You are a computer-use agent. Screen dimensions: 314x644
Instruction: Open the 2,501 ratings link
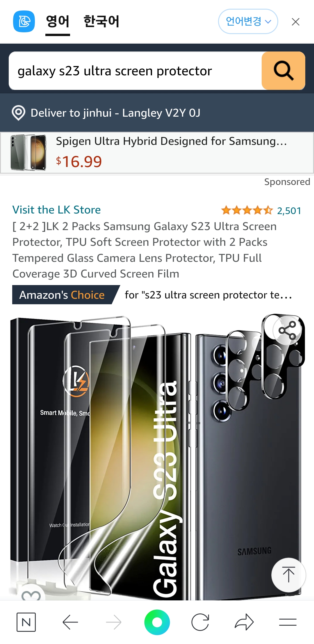[x=289, y=211]
